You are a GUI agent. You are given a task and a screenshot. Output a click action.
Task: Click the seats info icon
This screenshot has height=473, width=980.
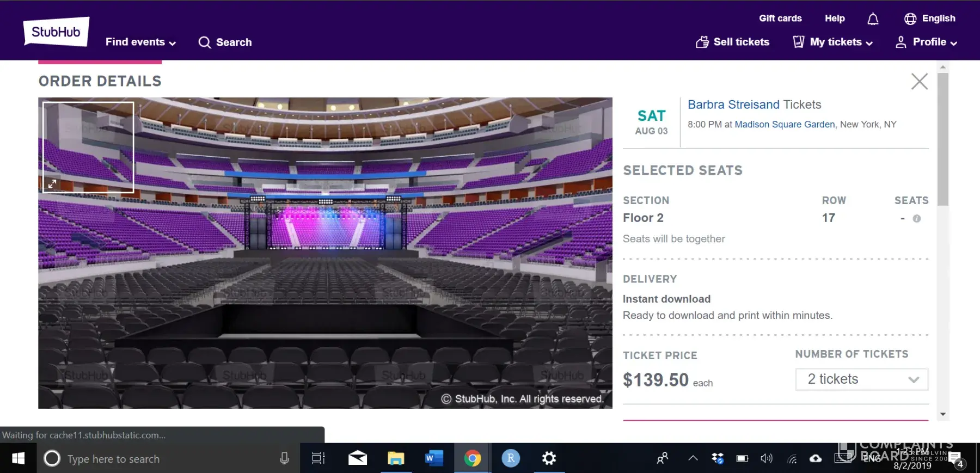point(917,219)
